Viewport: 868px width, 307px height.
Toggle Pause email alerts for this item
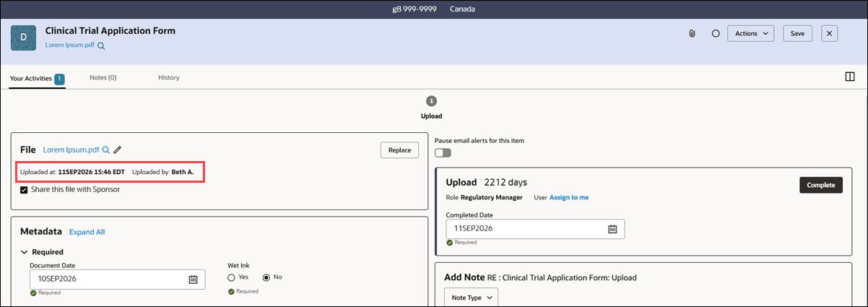(x=443, y=152)
